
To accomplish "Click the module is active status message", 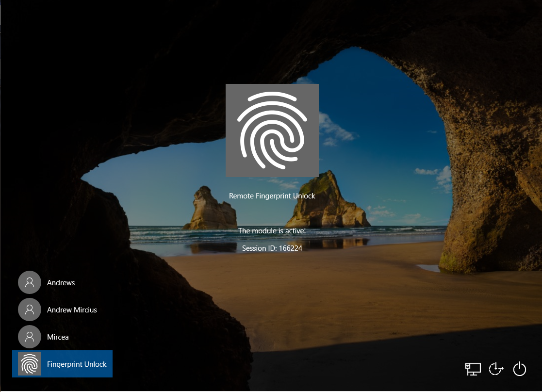I will [x=272, y=230].
